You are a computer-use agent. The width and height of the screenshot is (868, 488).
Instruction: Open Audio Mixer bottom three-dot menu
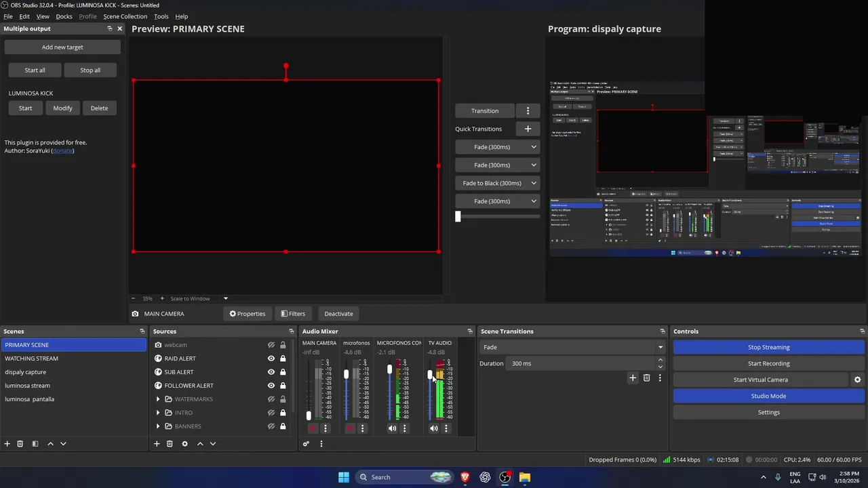(321, 444)
